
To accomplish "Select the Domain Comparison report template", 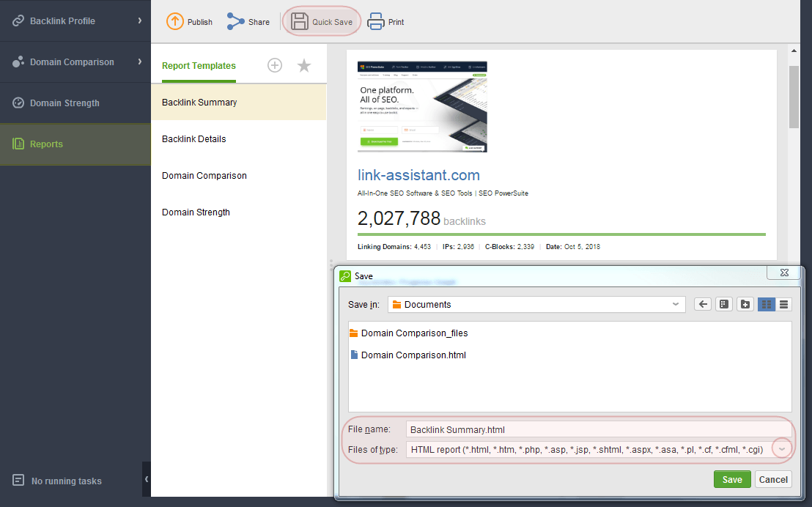I will tap(239, 176).
